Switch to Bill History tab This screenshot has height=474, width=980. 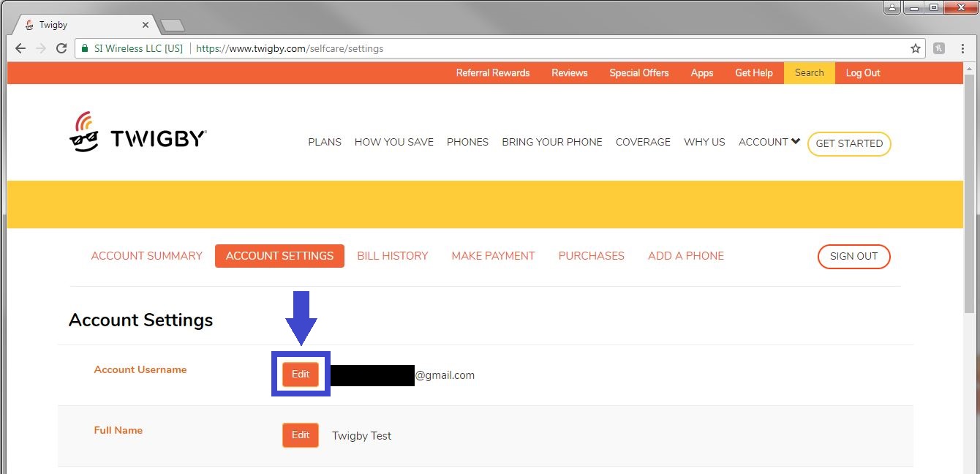click(392, 256)
